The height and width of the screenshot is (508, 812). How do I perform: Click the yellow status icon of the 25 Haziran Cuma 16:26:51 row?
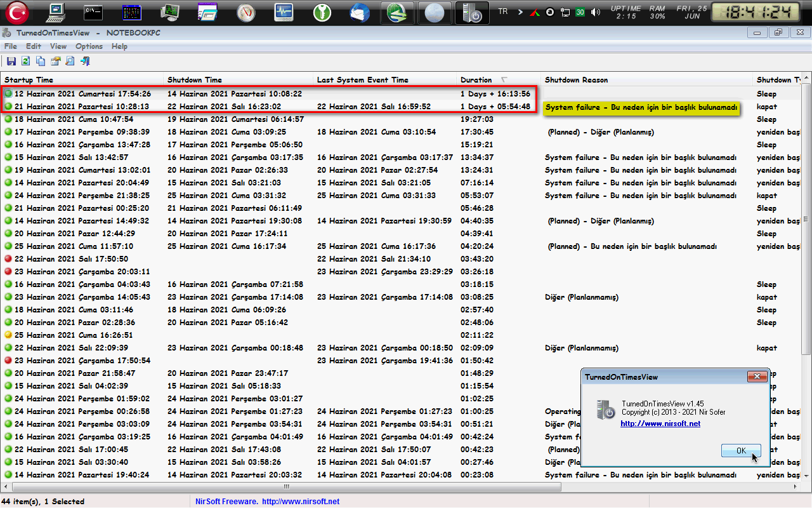click(x=8, y=335)
